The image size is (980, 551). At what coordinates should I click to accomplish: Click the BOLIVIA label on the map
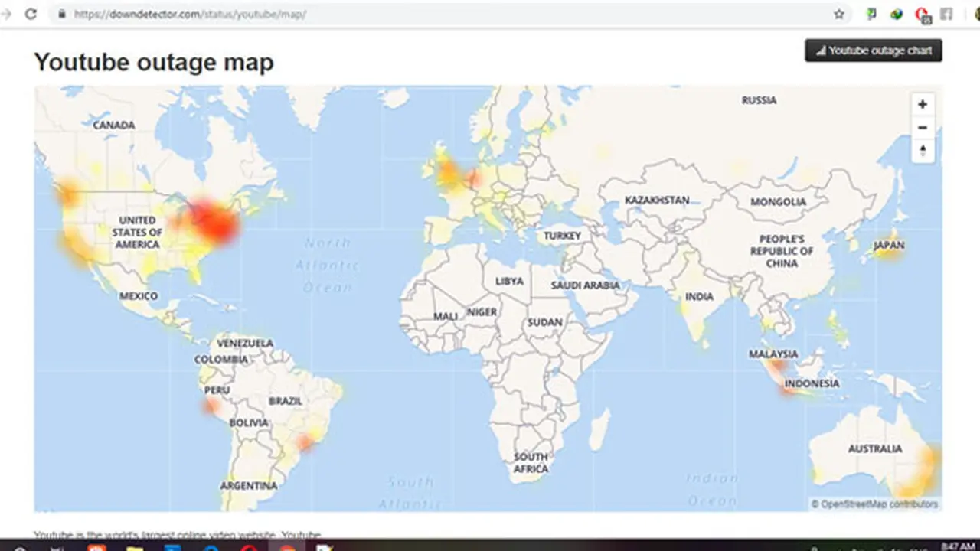[x=249, y=422]
